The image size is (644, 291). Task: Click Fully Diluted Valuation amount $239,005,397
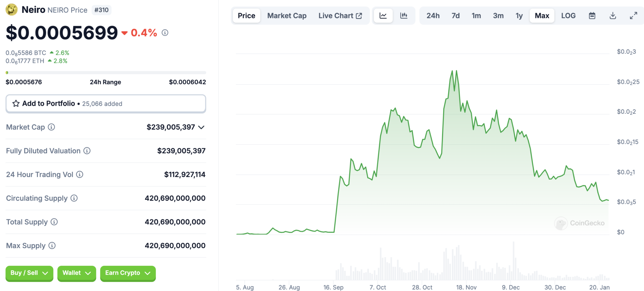[x=181, y=151]
